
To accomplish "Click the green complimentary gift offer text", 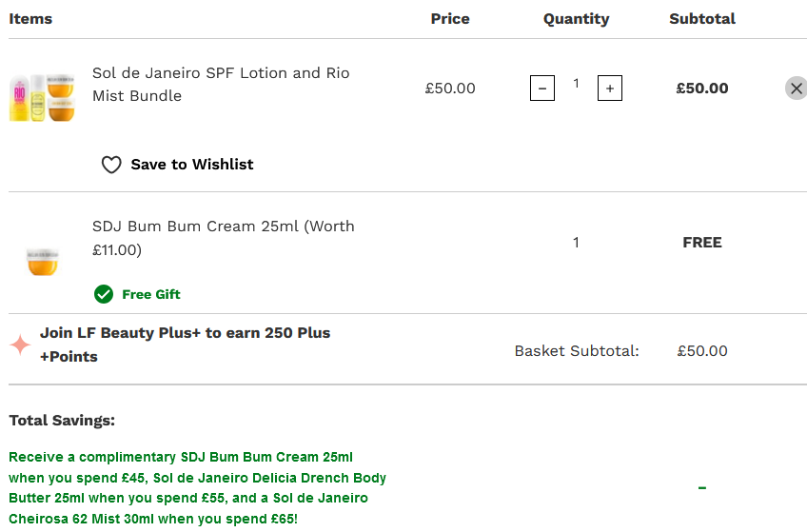I will pos(197,487).
